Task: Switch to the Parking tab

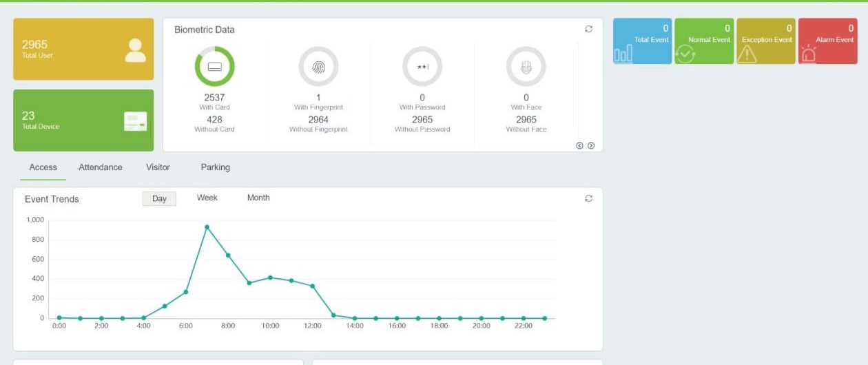Action: (216, 167)
